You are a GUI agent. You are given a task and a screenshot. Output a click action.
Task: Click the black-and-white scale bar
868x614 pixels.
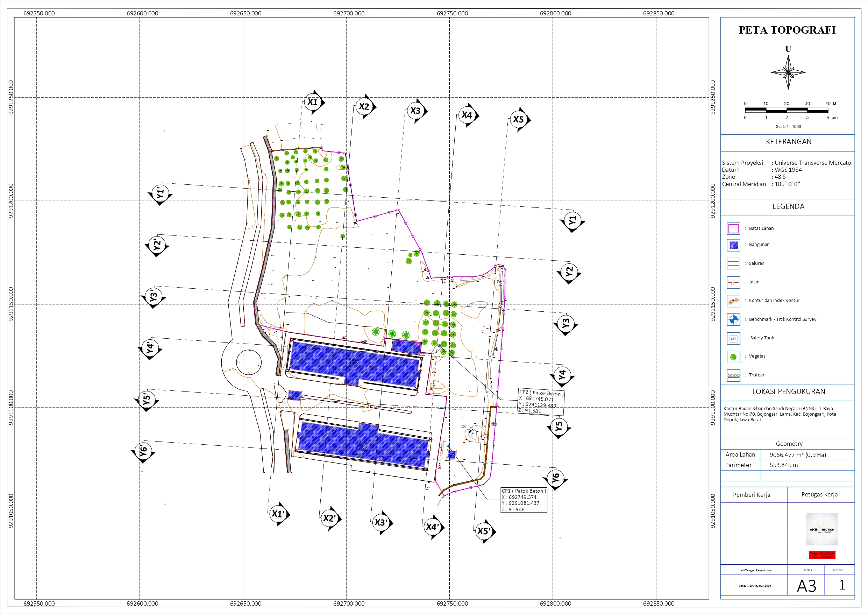[787, 110]
